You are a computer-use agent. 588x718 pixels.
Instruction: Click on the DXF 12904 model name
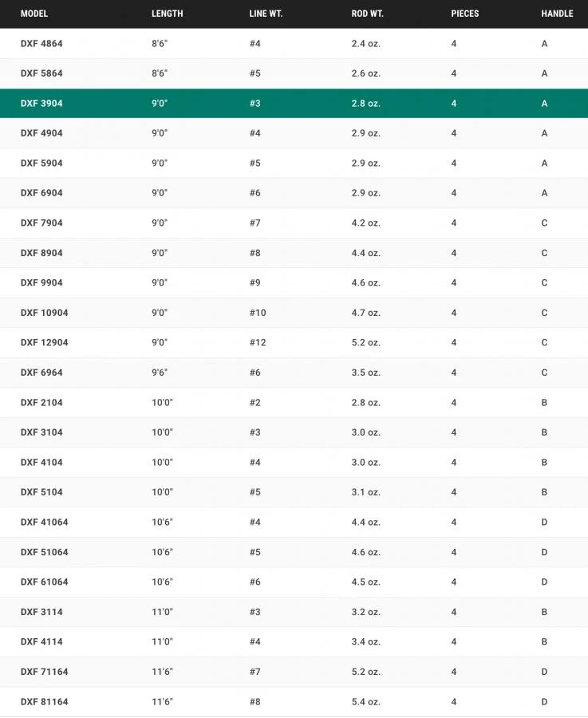pos(45,343)
